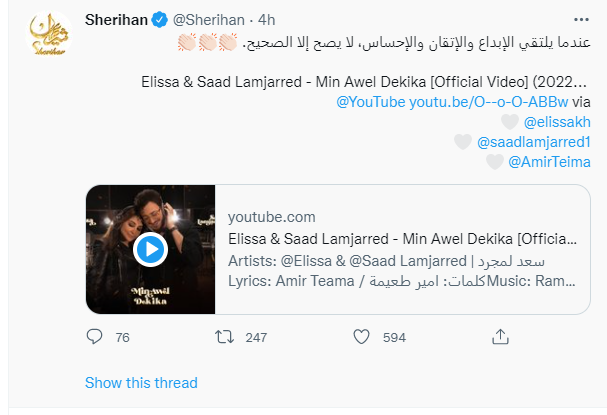Viewport: 607px width, 415px height.
Task: Like the tweet with the heart icon
Action: [363, 337]
